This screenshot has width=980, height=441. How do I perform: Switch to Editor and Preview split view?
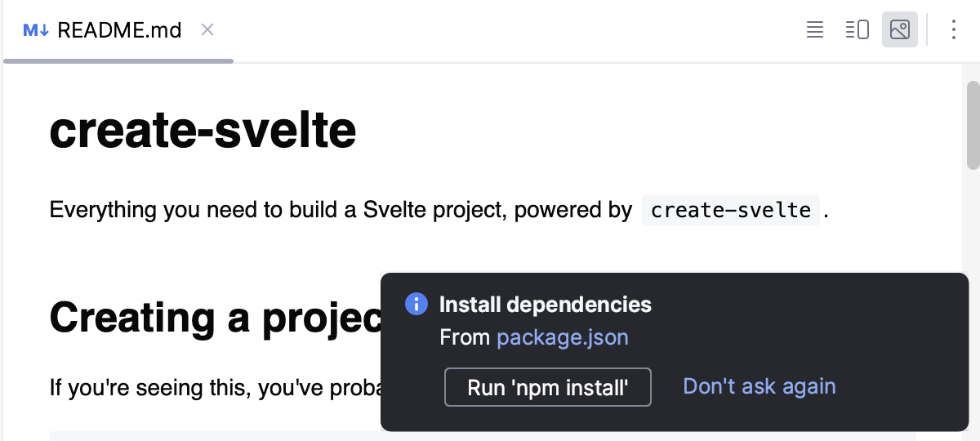coord(857,30)
